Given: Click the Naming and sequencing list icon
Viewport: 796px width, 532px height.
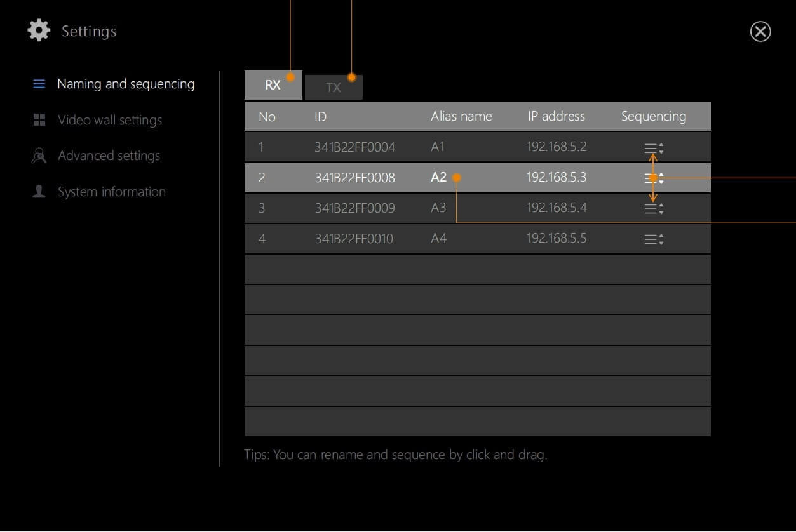Looking at the screenshot, I should [39, 84].
